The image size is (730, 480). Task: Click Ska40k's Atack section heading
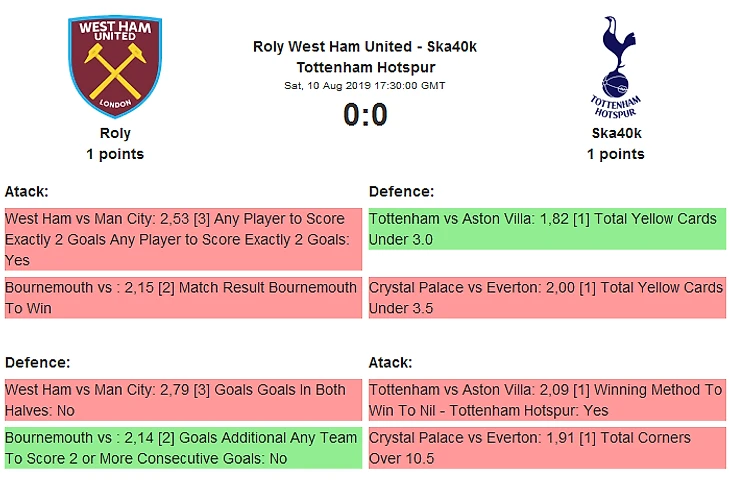390,362
